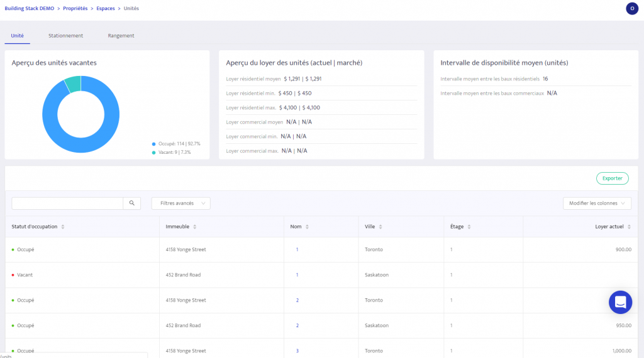Click the Loyer résidentiel max. row

tap(321, 107)
